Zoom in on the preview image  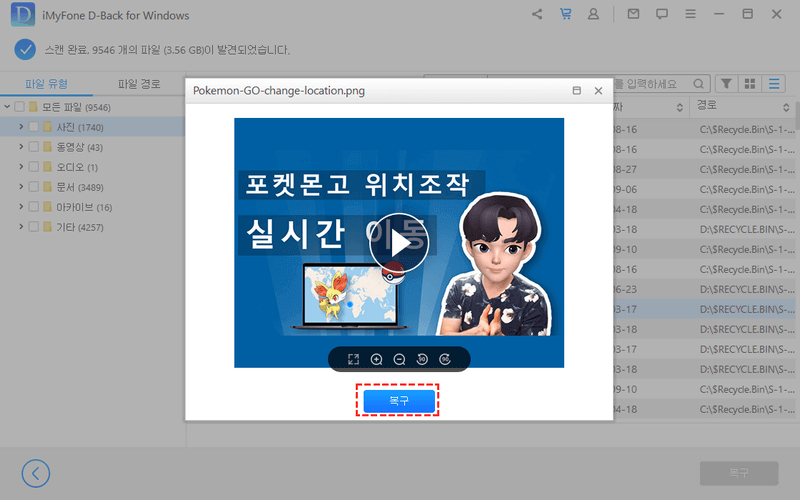[x=377, y=359]
